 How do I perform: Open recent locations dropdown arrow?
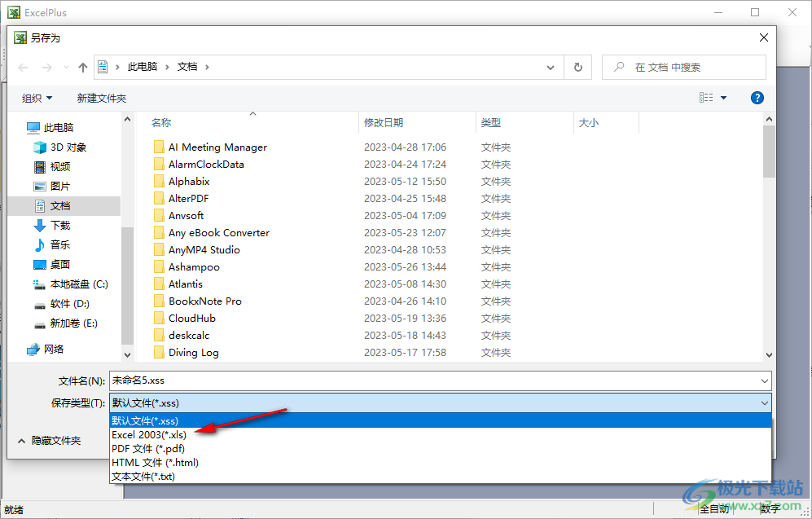pyautogui.click(x=66, y=68)
